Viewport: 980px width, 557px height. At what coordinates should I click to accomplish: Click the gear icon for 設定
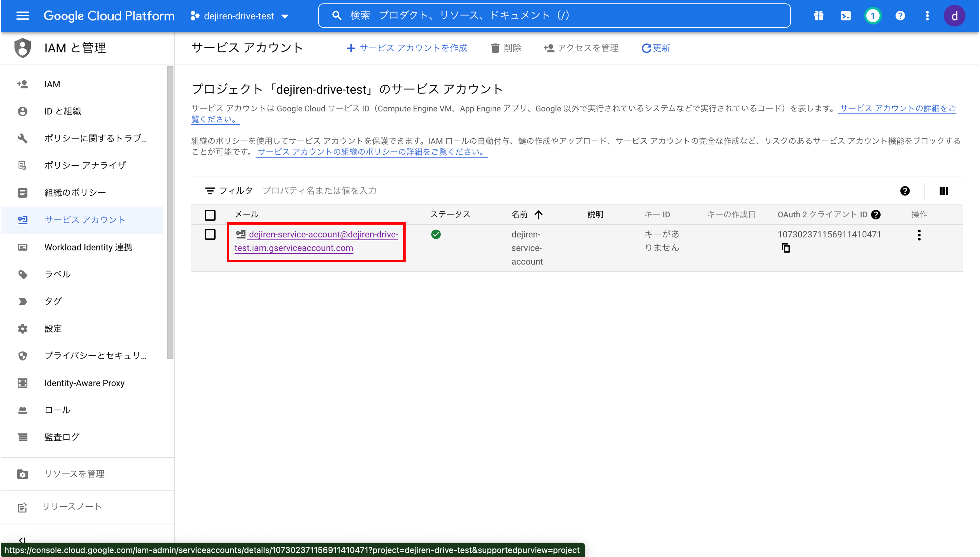23,329
